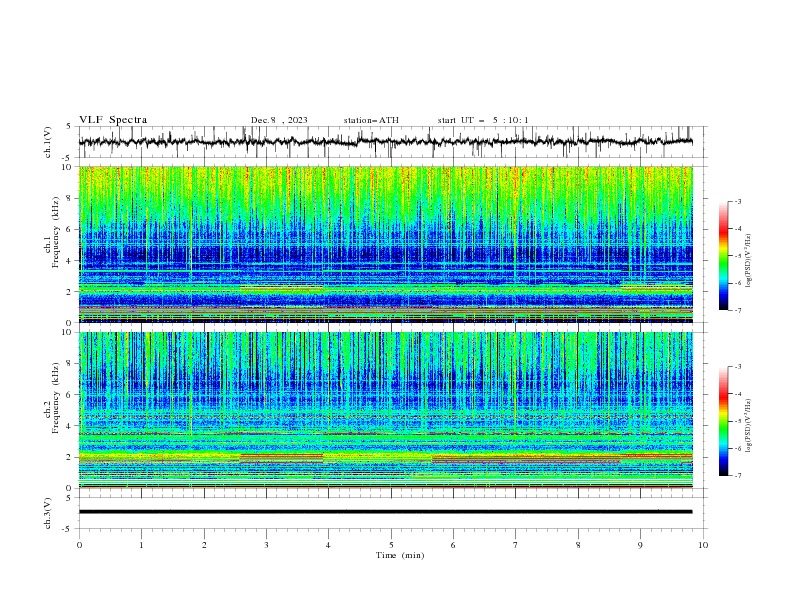Click the '-4' tick on ch.2 colorbar
This screenshot has width=792, height=612.
click(738, 394)
